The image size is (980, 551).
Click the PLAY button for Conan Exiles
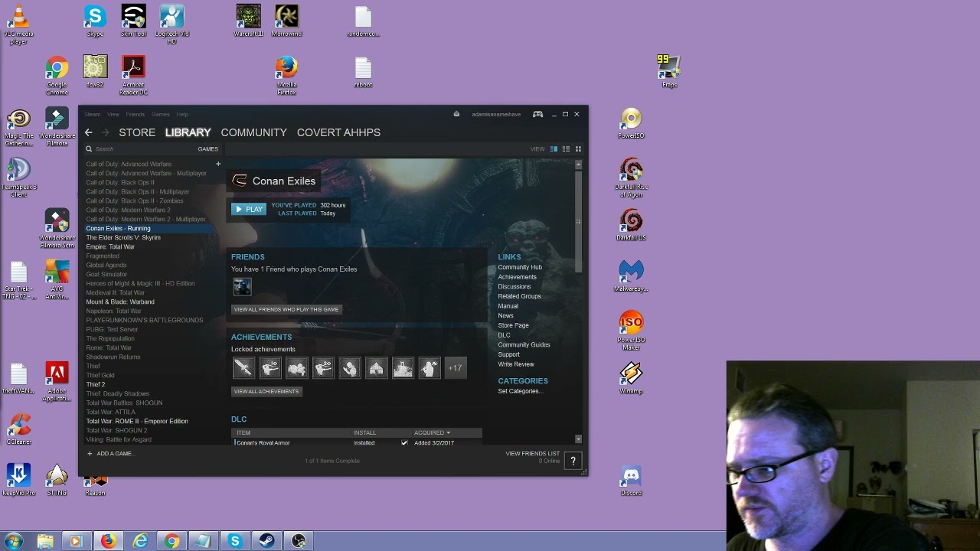click(x=249, y=209)
